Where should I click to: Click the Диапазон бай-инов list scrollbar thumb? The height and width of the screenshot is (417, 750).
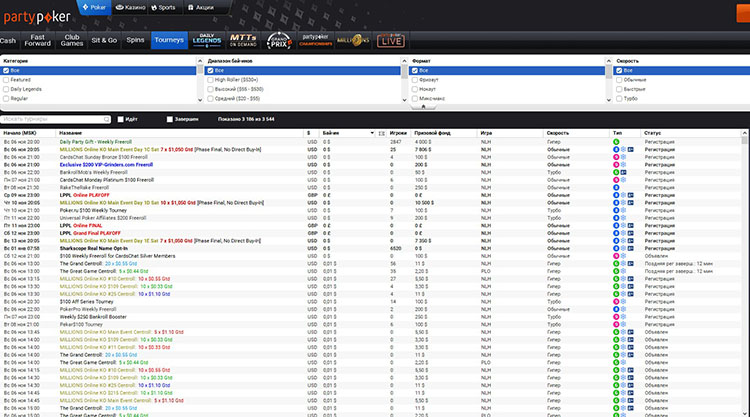404,72
